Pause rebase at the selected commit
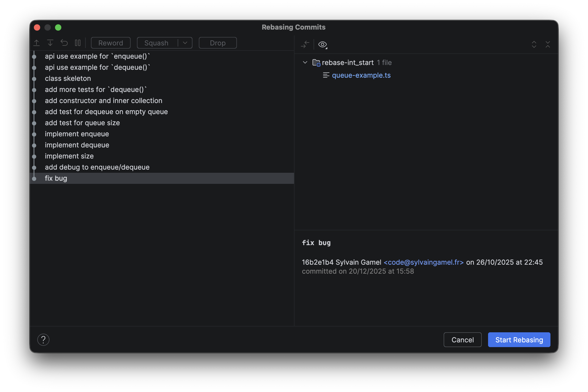This screenshot has height=392, width=588. click(77, 43)
